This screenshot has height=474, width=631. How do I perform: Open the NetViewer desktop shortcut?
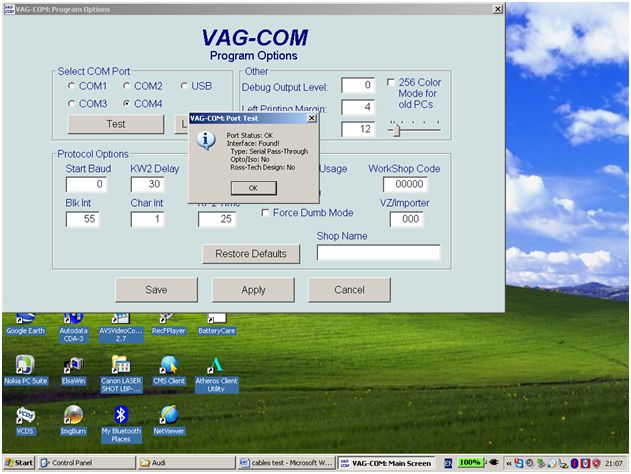(x=169, y=421)
